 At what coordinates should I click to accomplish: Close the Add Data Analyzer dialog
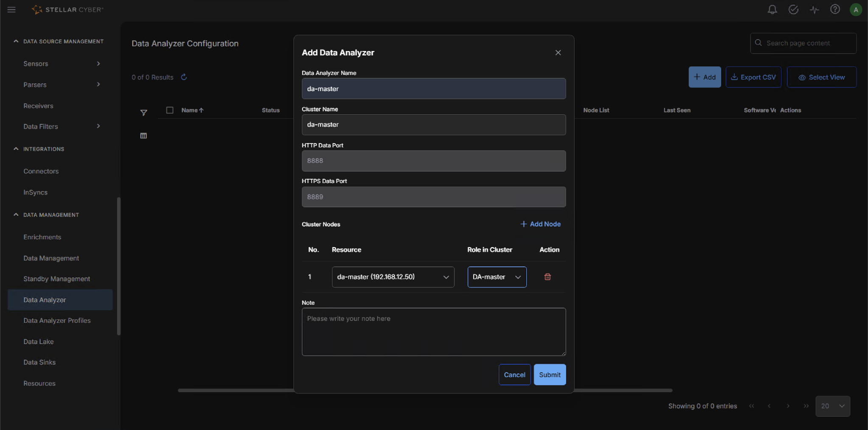[558, 53]
